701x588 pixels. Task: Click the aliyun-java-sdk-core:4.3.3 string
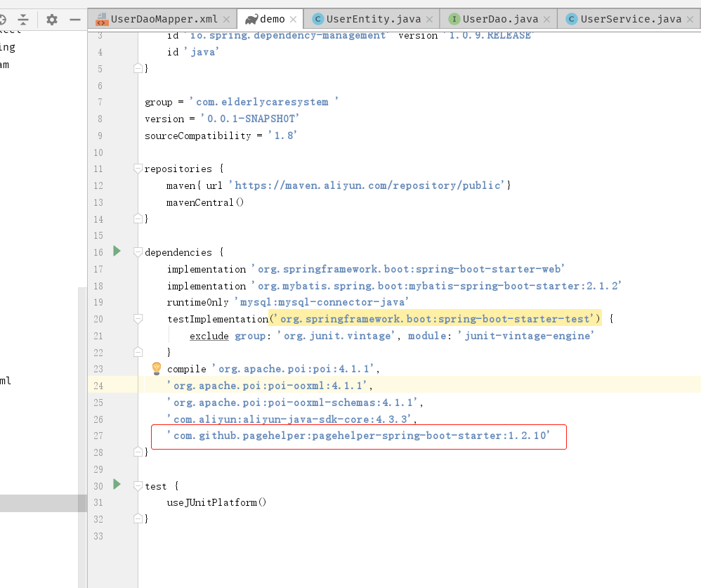click(x=289, y=419)
